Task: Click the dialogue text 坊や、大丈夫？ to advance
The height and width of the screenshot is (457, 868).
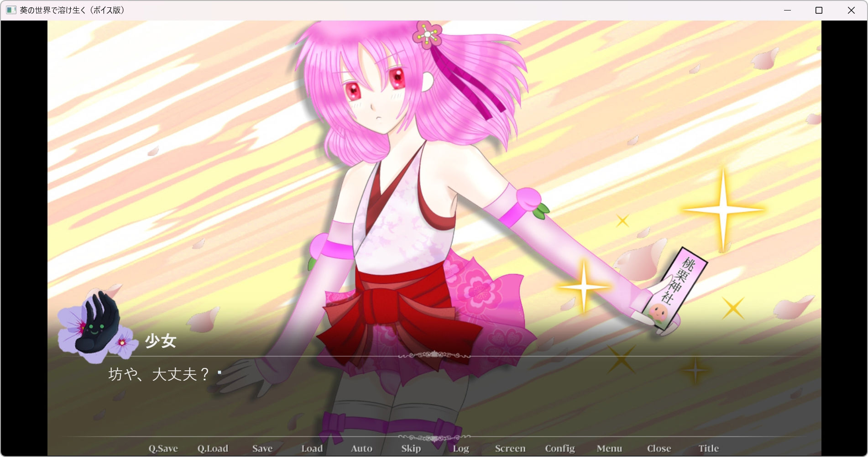Action: click(x=158, y=375)
